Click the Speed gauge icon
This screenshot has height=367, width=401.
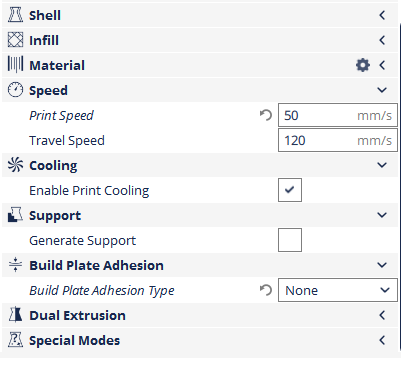(x=15, y=90)
